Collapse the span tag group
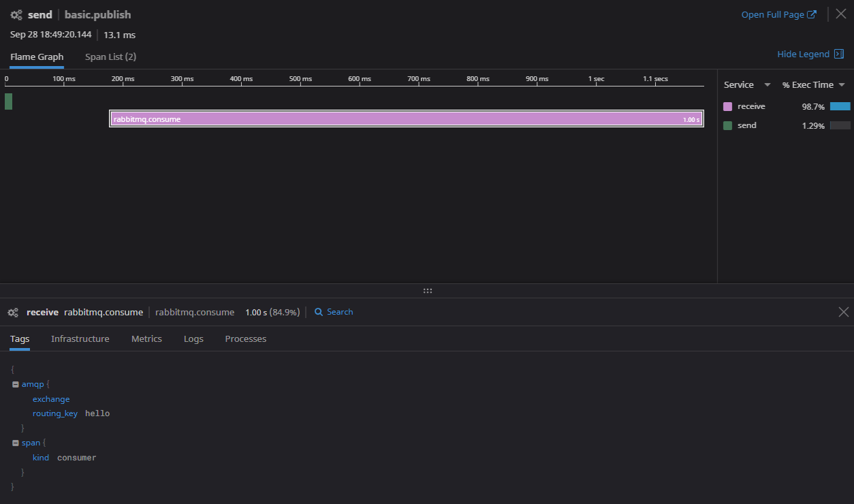This screenshot has height=504, width=854. [15, 442]
